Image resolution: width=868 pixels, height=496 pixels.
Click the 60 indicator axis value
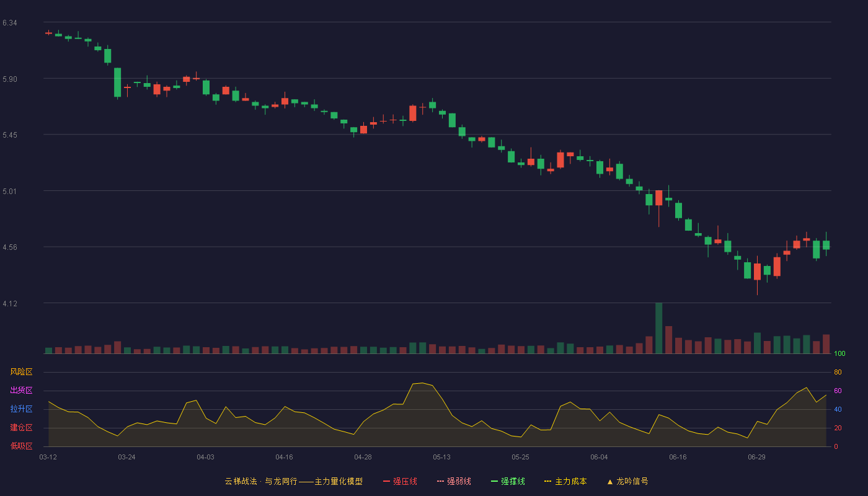pyautogui.click(x=838, y=391)
